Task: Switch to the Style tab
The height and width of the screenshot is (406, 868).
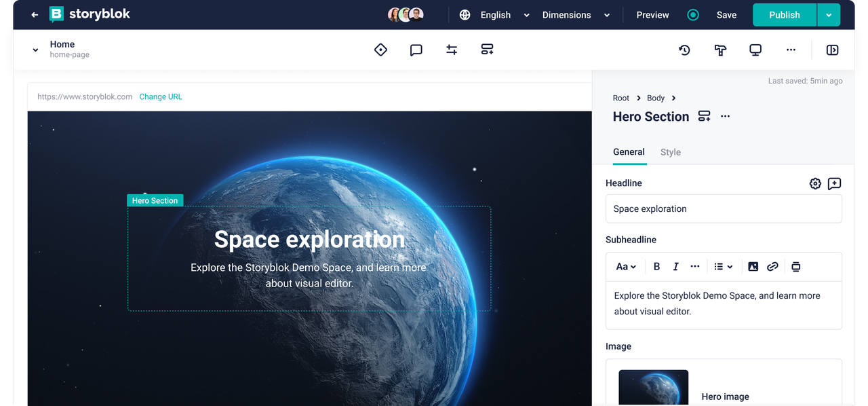Action: (670, 152)
